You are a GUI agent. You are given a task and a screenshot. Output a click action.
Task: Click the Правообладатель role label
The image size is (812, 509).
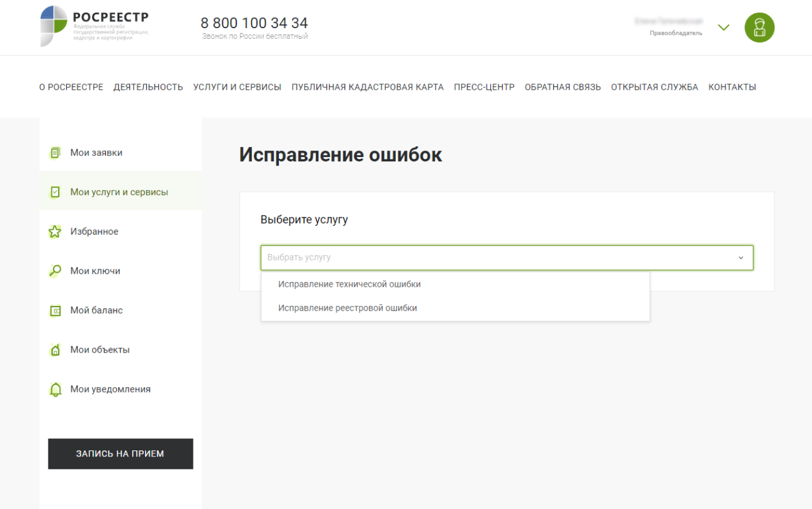pos(676,33)
